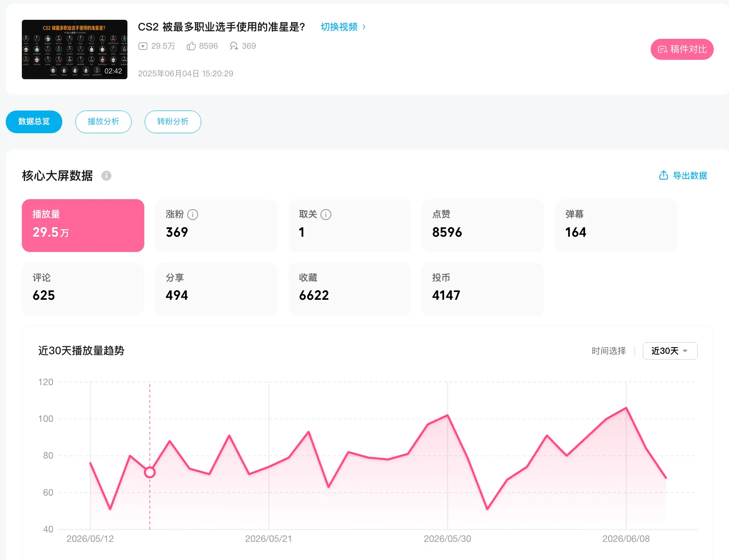Image resolution: width=729 pixels, height=560 pixels.
Task: Select the 投币 metric card
Action: [483, 289]
